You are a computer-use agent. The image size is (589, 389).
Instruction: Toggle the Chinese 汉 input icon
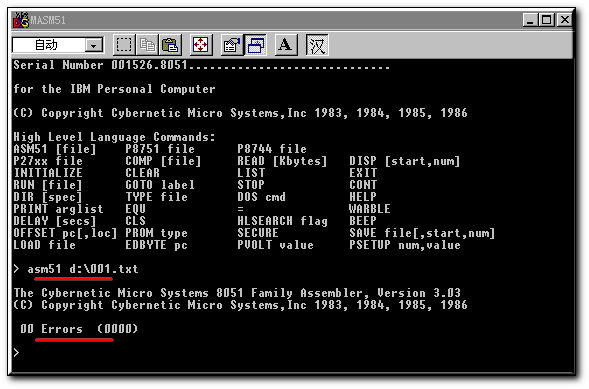(x=317, y=45)
